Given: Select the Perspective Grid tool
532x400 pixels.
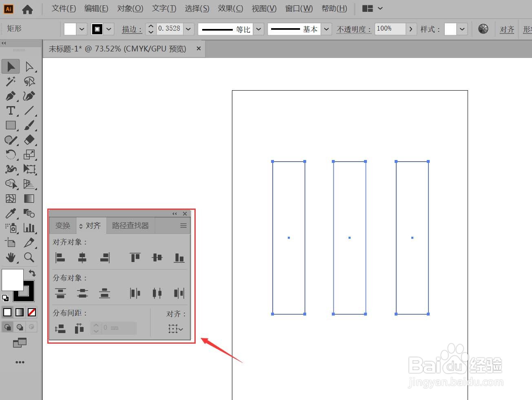Looking at the screenshot, I should coord(29,184).
